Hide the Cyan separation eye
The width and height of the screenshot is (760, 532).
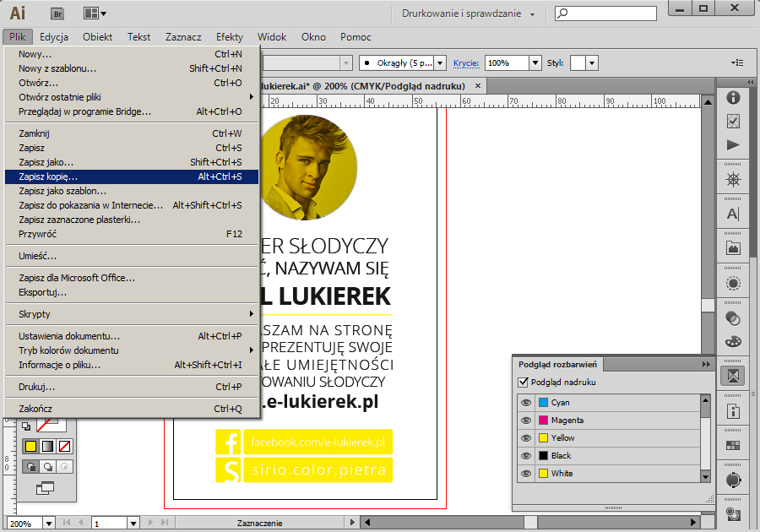tap(526, 403)
